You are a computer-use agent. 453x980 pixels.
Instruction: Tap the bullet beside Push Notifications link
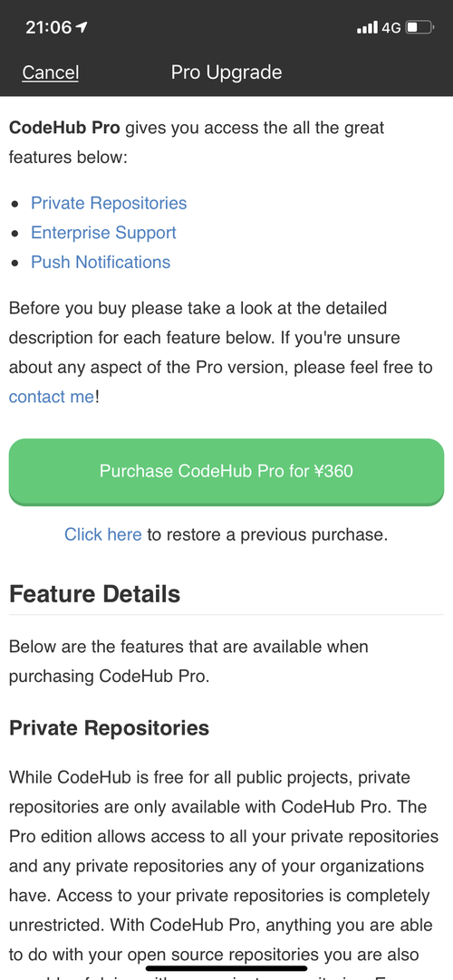point(15,264)
